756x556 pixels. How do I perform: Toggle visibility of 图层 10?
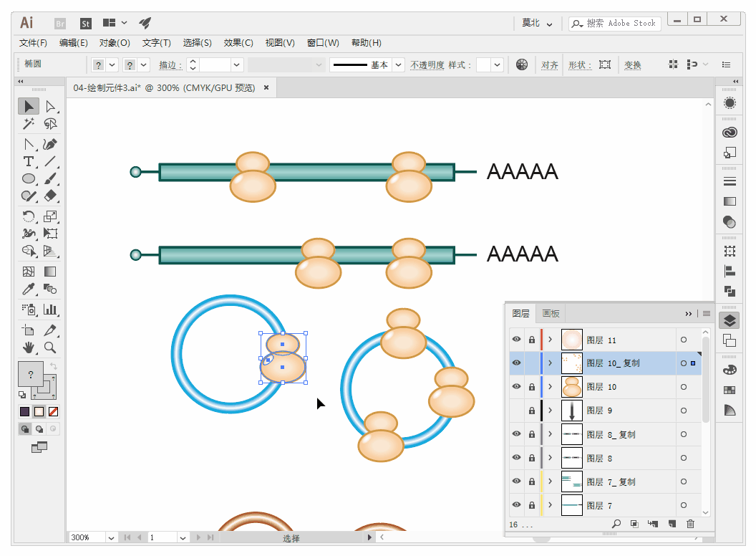(x=516, y=387)
